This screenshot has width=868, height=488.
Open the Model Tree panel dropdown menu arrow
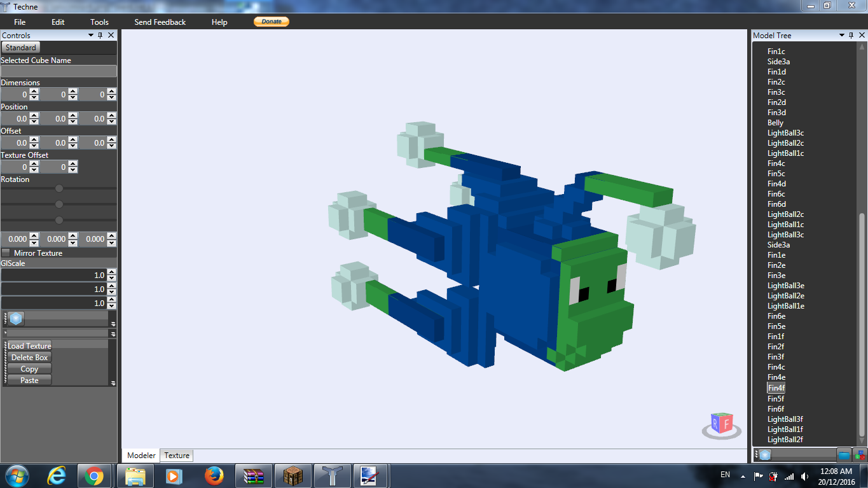click(841, 35)
